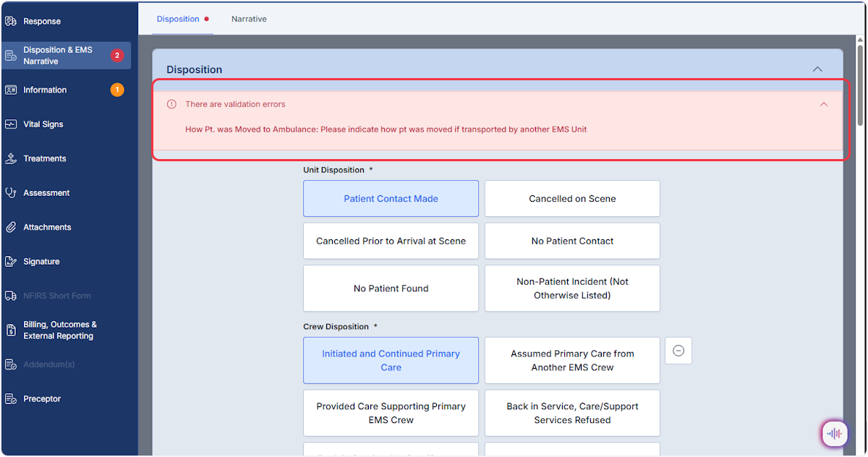This screenshot has width=868, height=457.
Task: Click the Preceptor icon in sidebar
Action: click(x=11, y=399)
